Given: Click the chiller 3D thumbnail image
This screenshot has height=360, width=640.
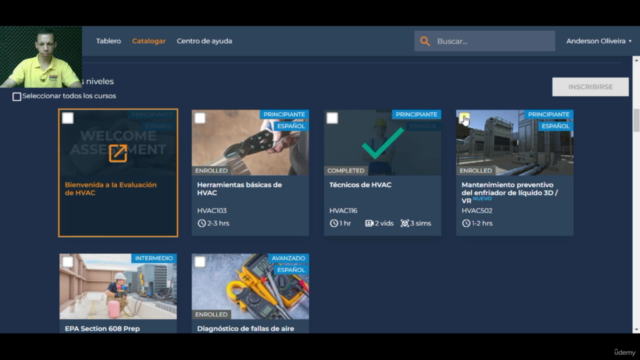Looking at the screenshot, I should [x=515, y=142].
